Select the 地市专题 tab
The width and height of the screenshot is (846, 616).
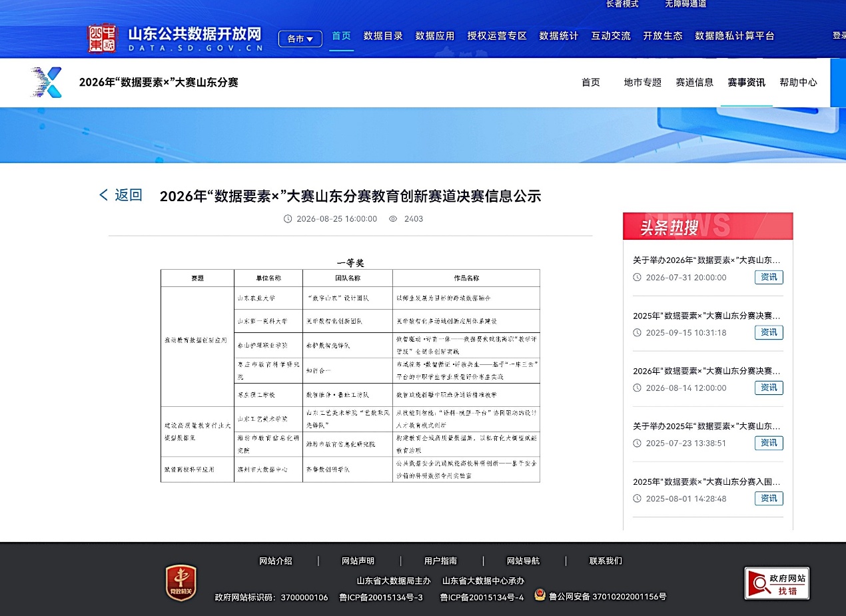(x=643, y=83)
